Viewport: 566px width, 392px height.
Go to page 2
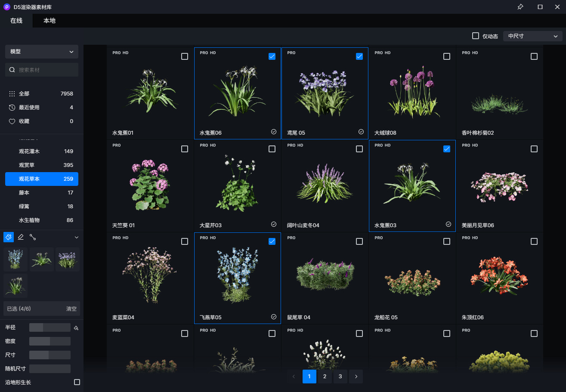tap(325, 377)
